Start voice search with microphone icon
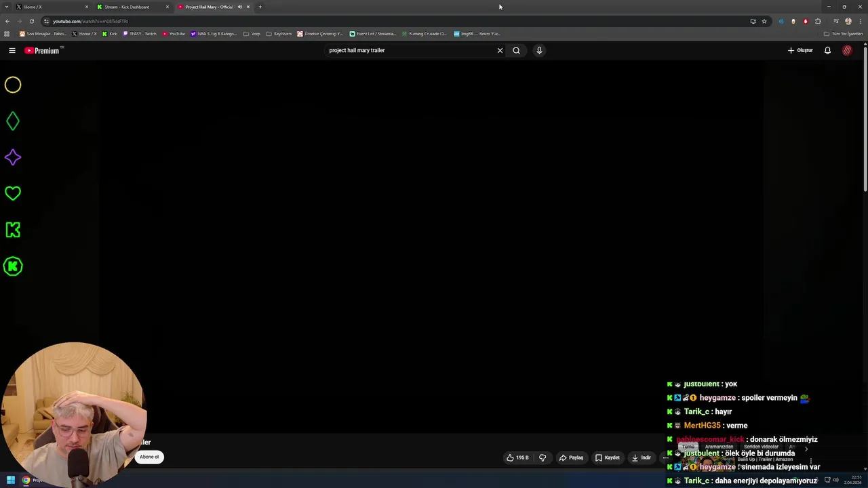The width and height of the screenshot is (868, 488). 539,50
